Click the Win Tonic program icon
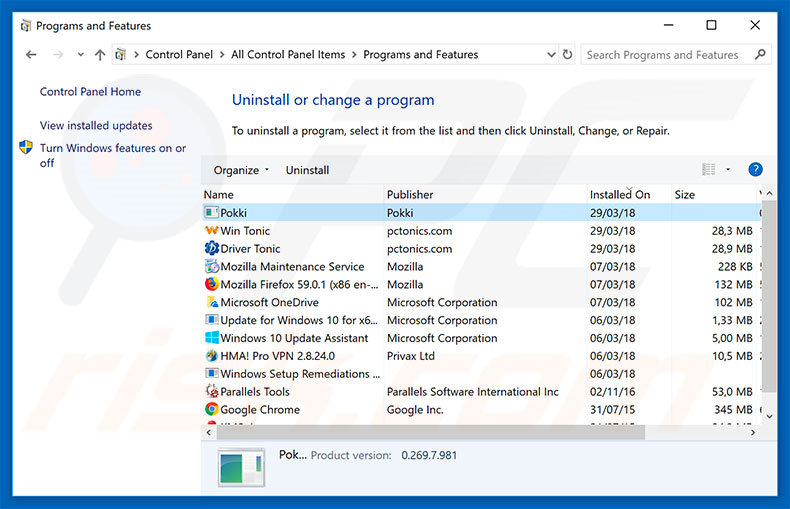The height and width of the screenshot is (509, 790). 211,230
